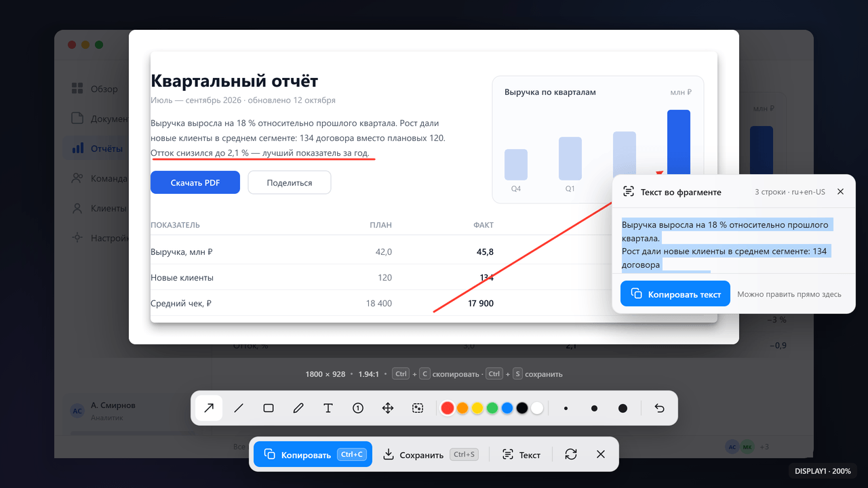Click "Скачать PDF" in the captured preview
This screenshot has height=488, width=868.
(x=195, y=183)
